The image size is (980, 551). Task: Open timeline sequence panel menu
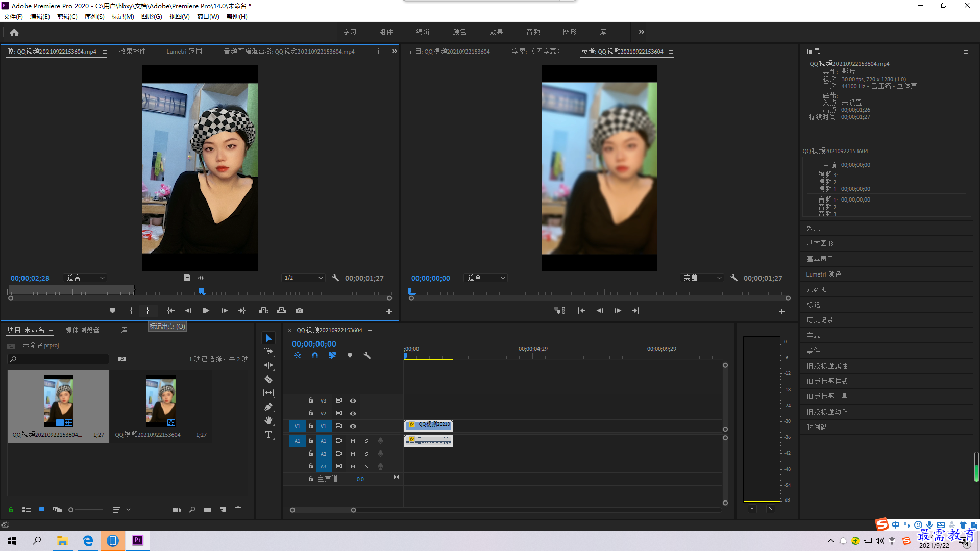click(370, 331)
